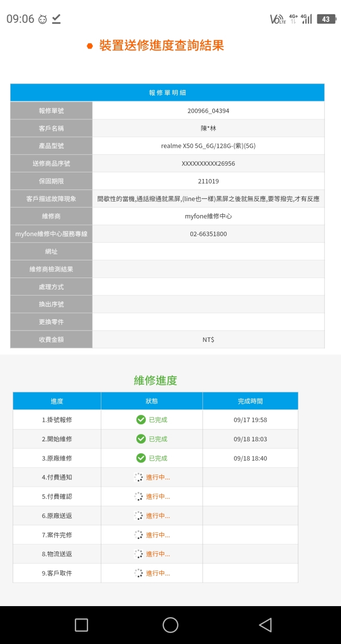Tap the status bar clock 09:06
The width and height of the screenshot is (341, 644).
click(20, 19)
